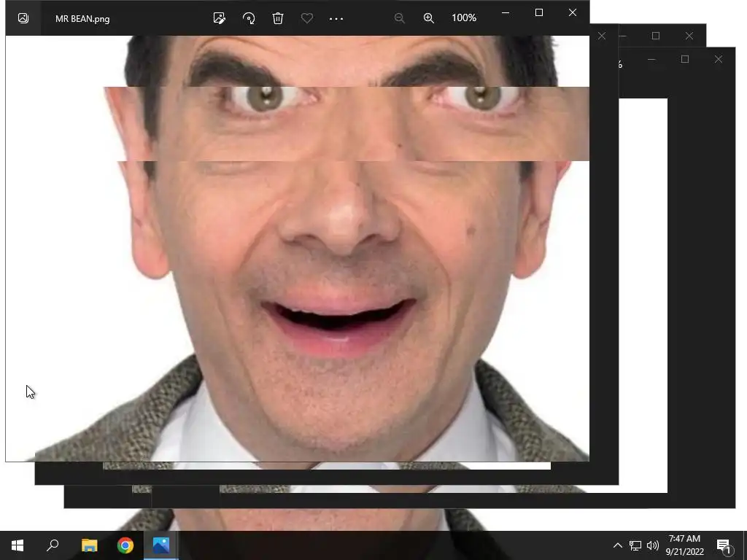Close the rearmost Photos window
The width and height of the screenshot is (747, 560).
pos(719,59)
